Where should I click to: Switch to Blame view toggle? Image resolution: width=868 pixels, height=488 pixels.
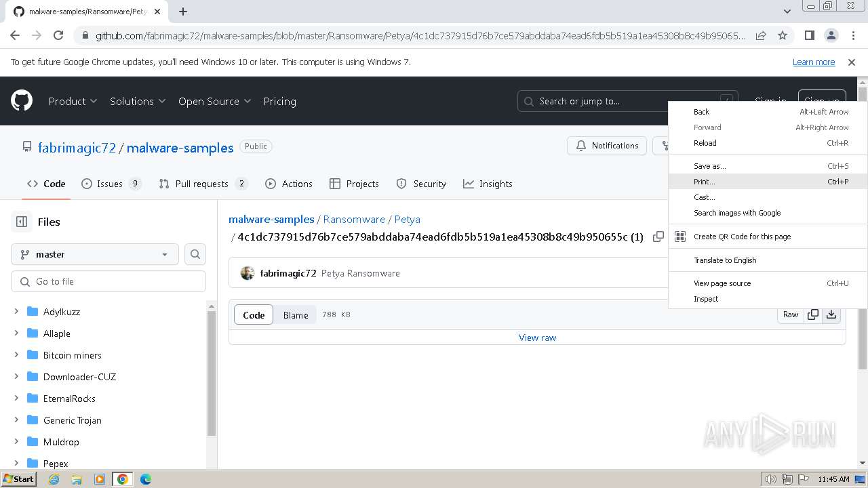pyautogui.click(x=296, y=314)
